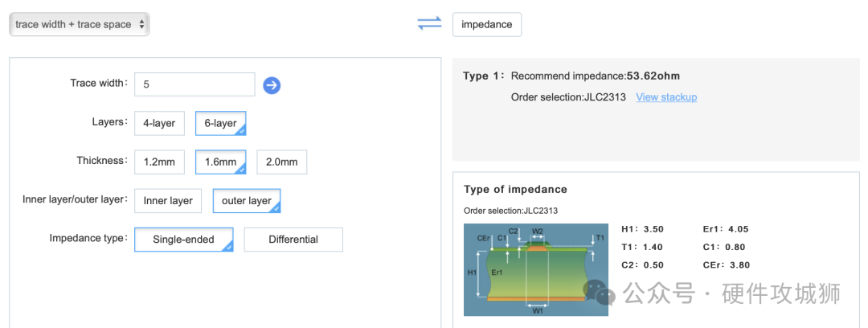Click the Order selection JLC2313 text
The image size is (868, 328).
(568, 97)
